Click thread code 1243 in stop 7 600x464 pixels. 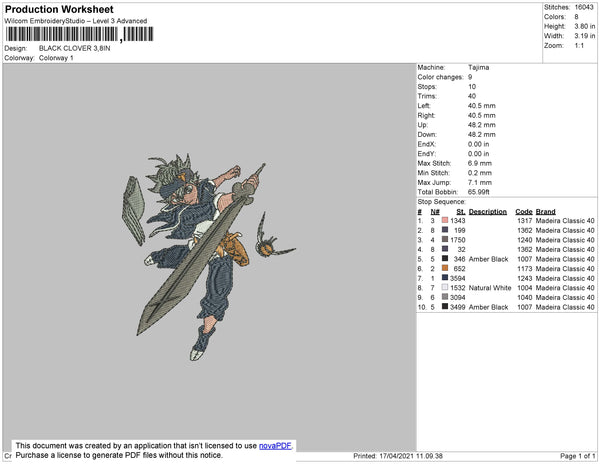point(524,278)
